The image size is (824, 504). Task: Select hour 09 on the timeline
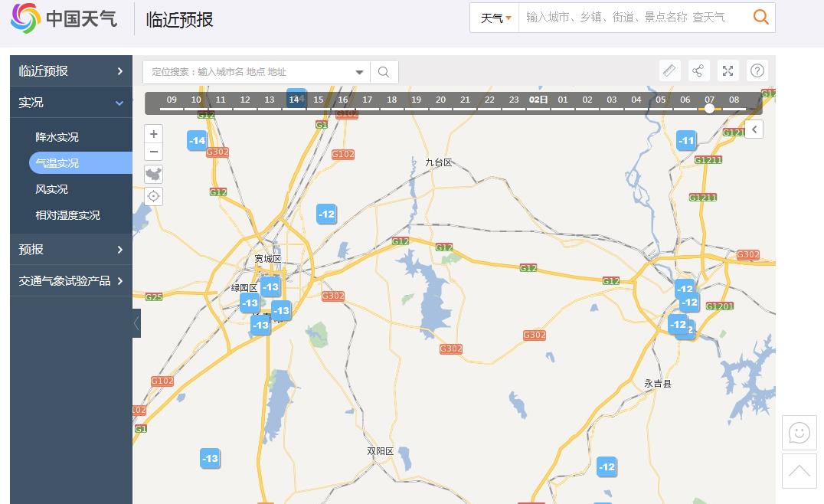click(x=172, y=100)
